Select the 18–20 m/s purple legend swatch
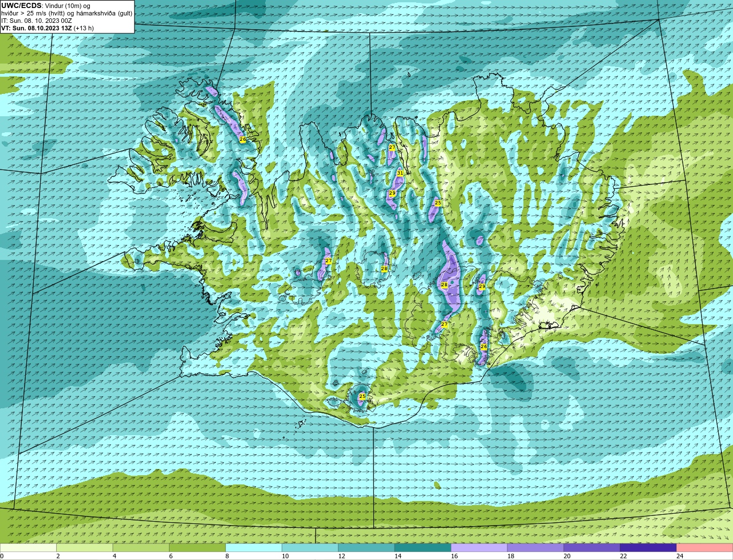 (536, 547)
